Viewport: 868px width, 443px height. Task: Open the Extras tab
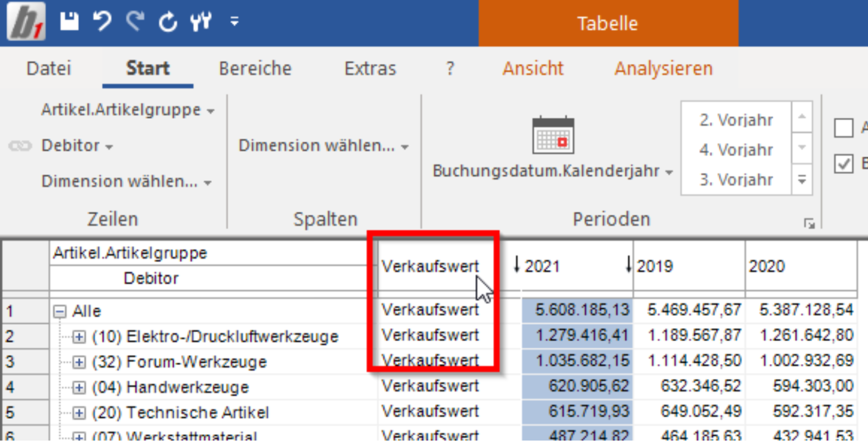[x=370, y=68]
